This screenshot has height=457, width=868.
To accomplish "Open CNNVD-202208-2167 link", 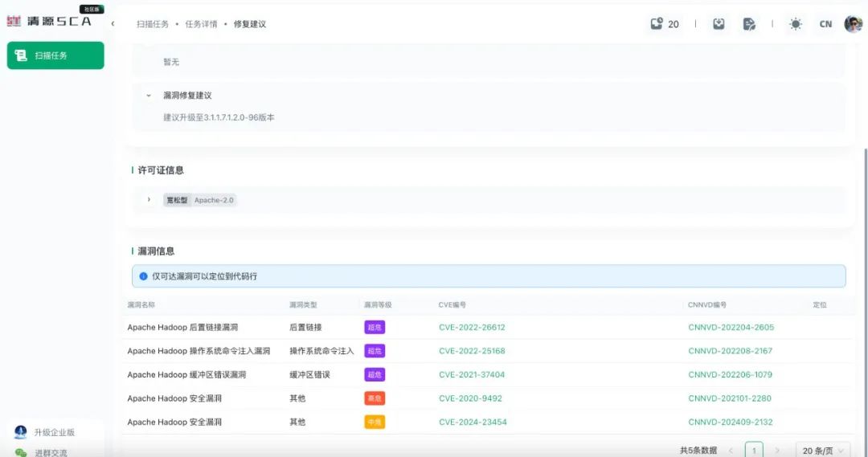I will click(730, 351).
